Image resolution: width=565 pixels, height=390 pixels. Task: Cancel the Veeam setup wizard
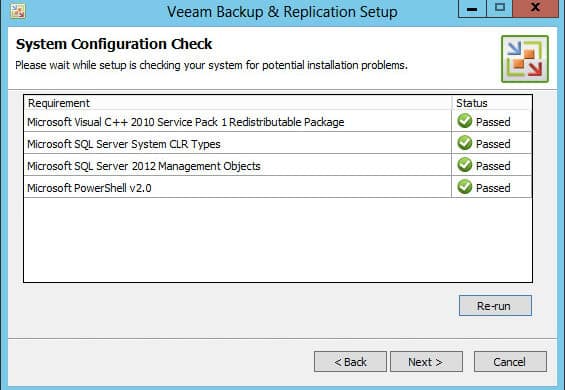click(x=510, y=362)
